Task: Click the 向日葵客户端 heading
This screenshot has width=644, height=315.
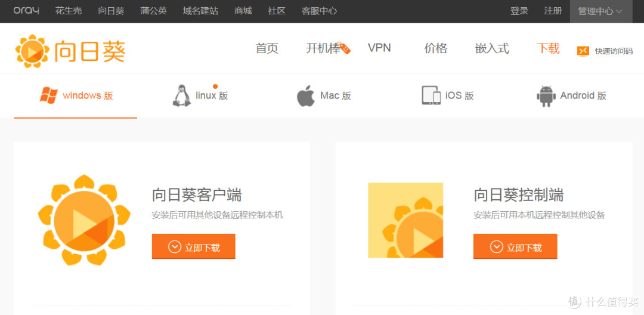Action: (197, 195)
